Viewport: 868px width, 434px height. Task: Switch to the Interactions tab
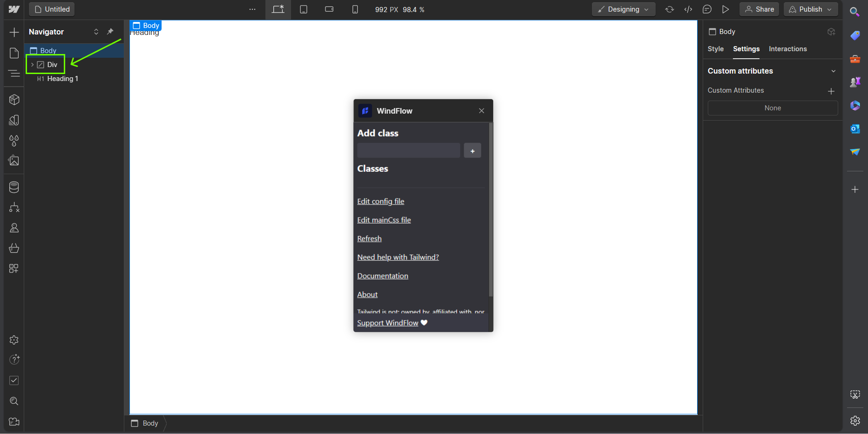[787, 49]
